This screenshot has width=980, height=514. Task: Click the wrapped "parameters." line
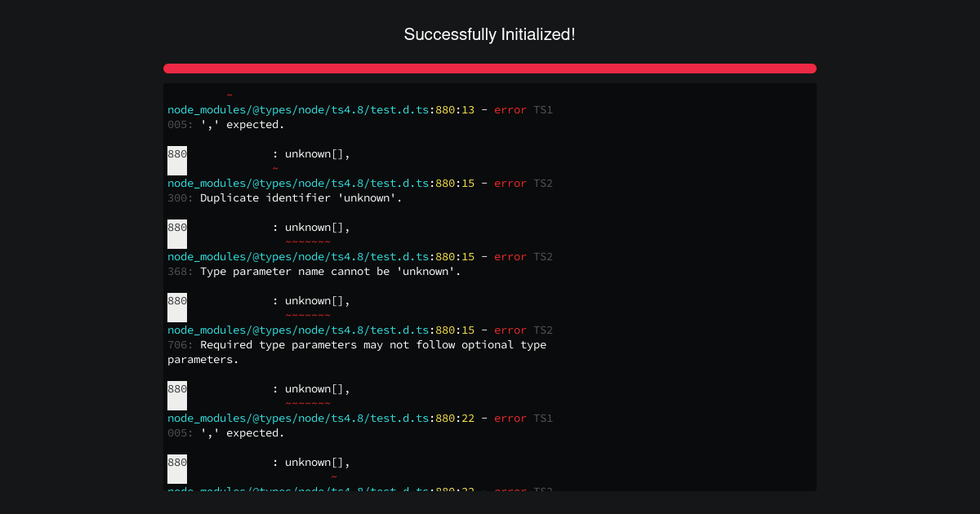point(203,359)
